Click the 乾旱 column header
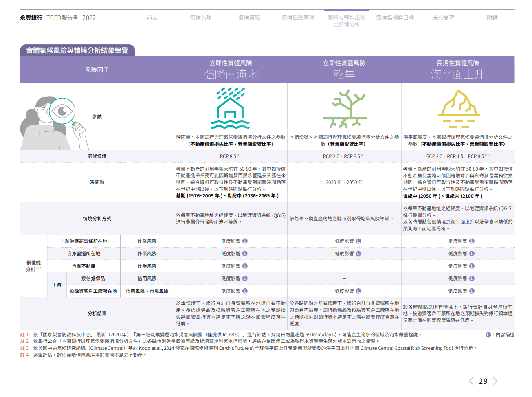Screen dimensions: 532x397 point(344,70)
